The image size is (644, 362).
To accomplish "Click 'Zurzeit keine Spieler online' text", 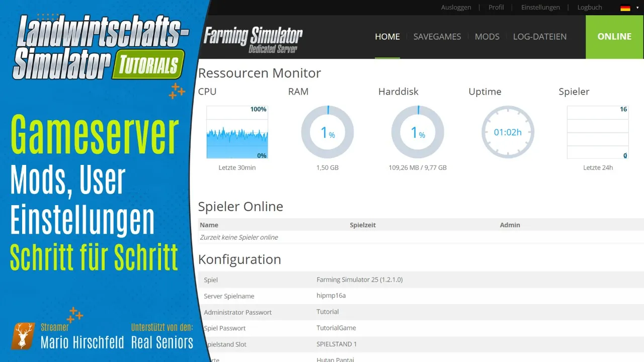I will 238,237.
